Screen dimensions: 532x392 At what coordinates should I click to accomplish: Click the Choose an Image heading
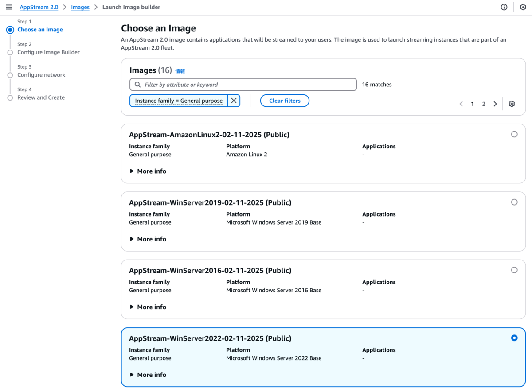click(158, 28)
